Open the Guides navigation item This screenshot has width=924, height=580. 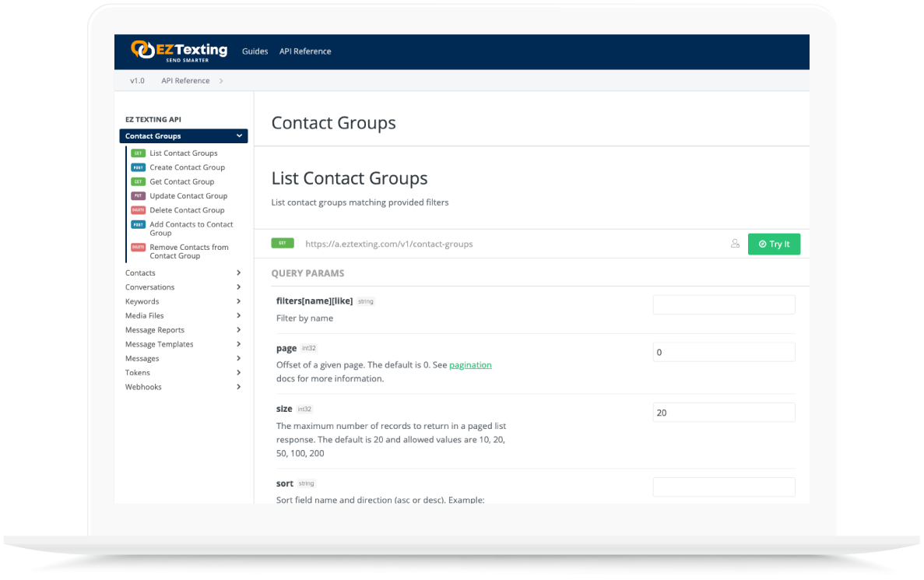tap(255, 51)
